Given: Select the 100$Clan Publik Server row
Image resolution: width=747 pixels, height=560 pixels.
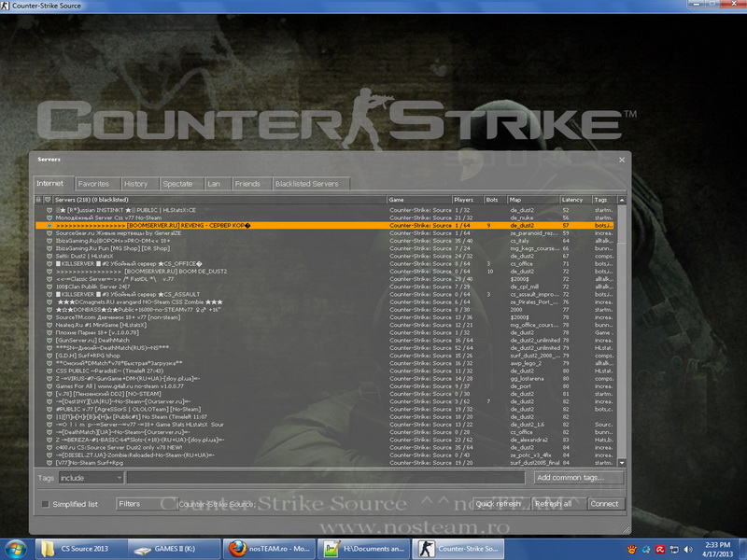Looking at the screenshot, I should click(x=325, y=287).
